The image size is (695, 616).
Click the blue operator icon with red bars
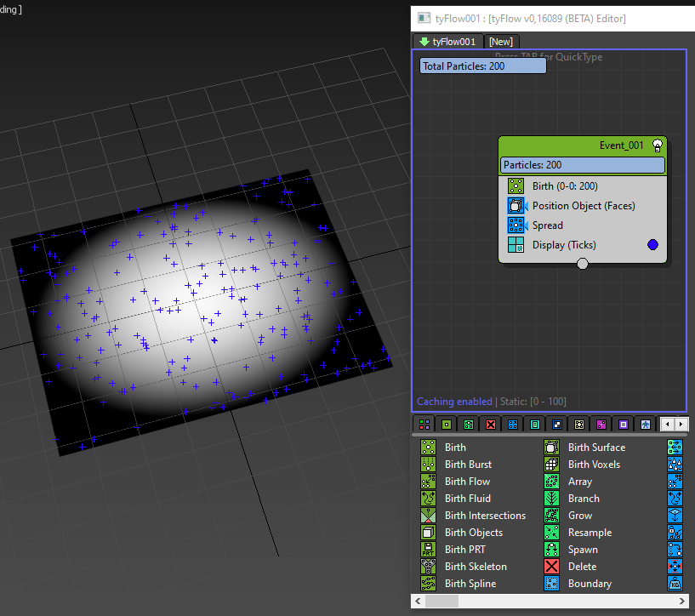[x=675, y=567]
